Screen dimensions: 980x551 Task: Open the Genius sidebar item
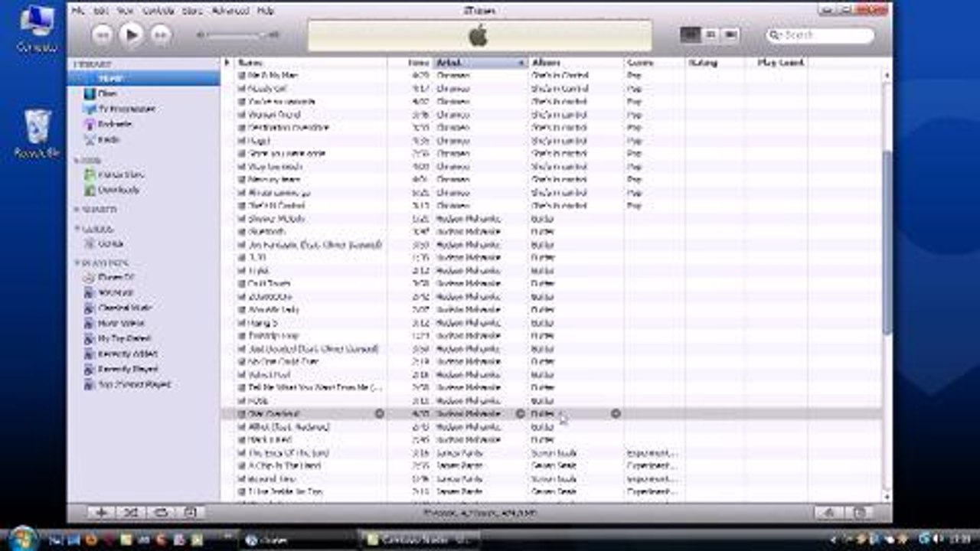[x=111, y=243]
